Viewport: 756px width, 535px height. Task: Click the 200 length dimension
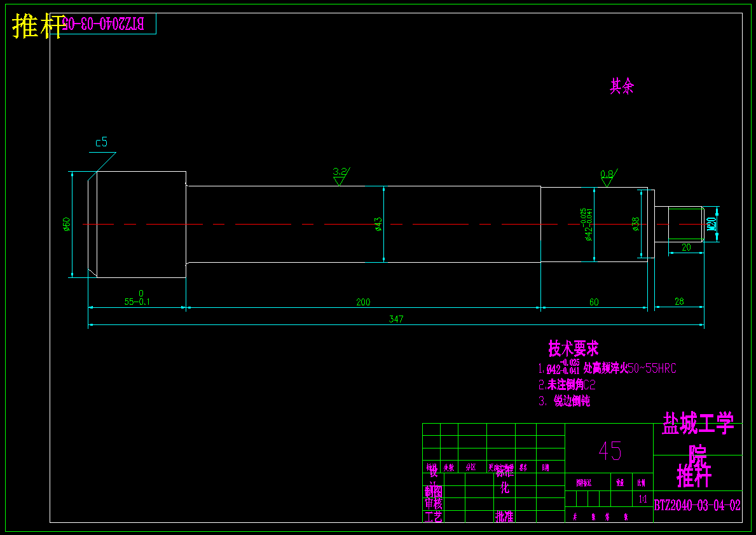point(363,302)
